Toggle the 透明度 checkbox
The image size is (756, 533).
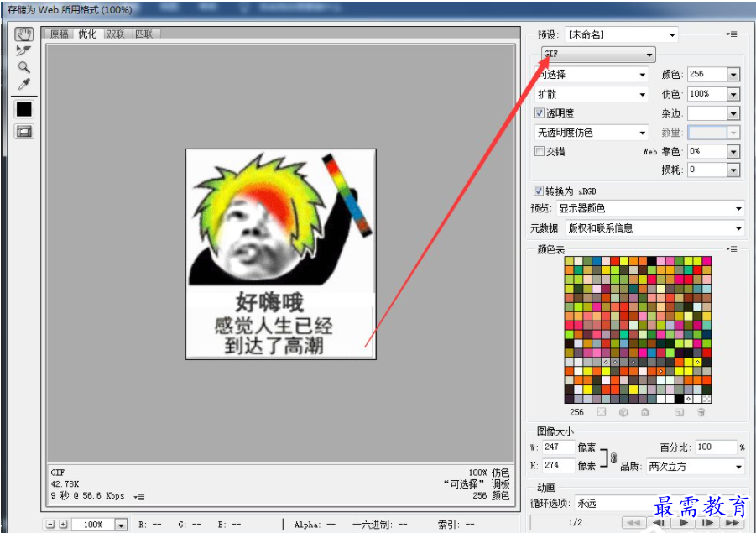click(x=540, y=112)
